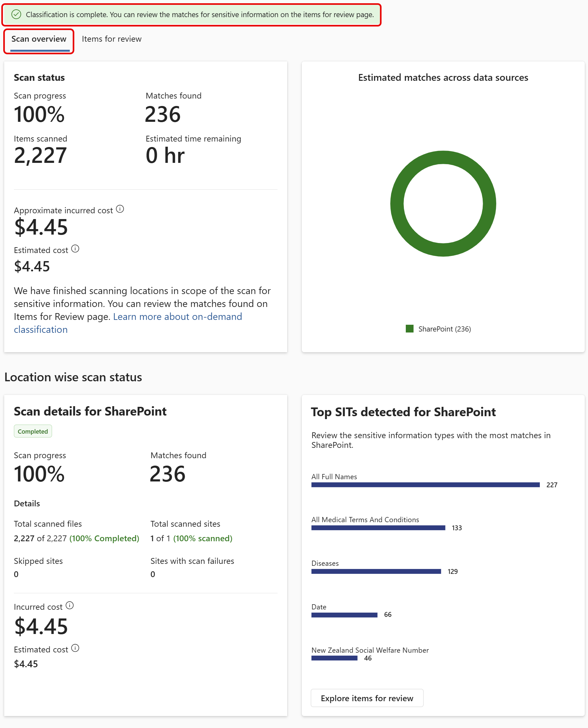This screenshot has height=728, width=588.
Task: Click the All Medical Terms And Conditions bar
Action: (x=378, y=527)
